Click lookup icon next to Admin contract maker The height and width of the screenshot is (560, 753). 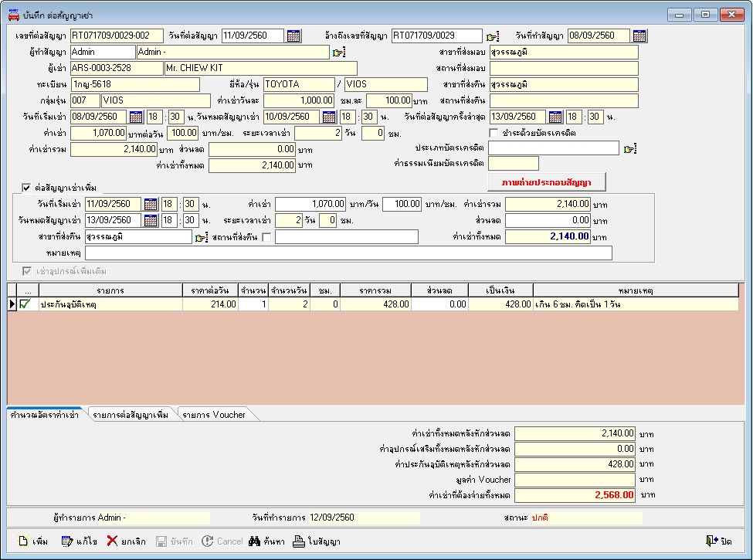tap(338, 53)
